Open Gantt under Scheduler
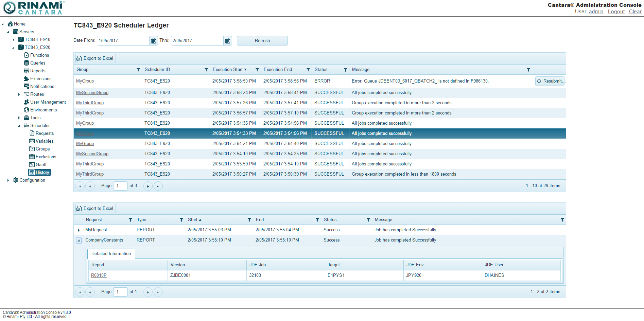 pyautogui.click(x=41, y=165)
